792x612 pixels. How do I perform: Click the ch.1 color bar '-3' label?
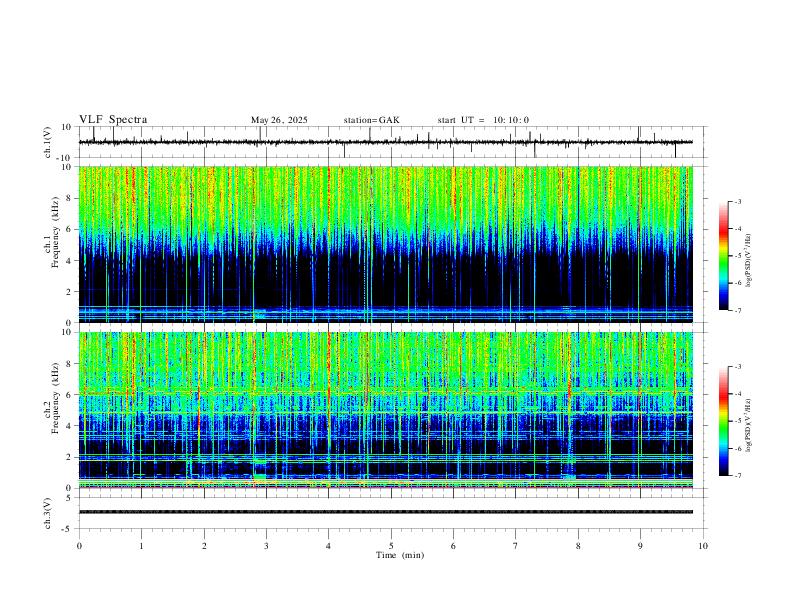737,201
